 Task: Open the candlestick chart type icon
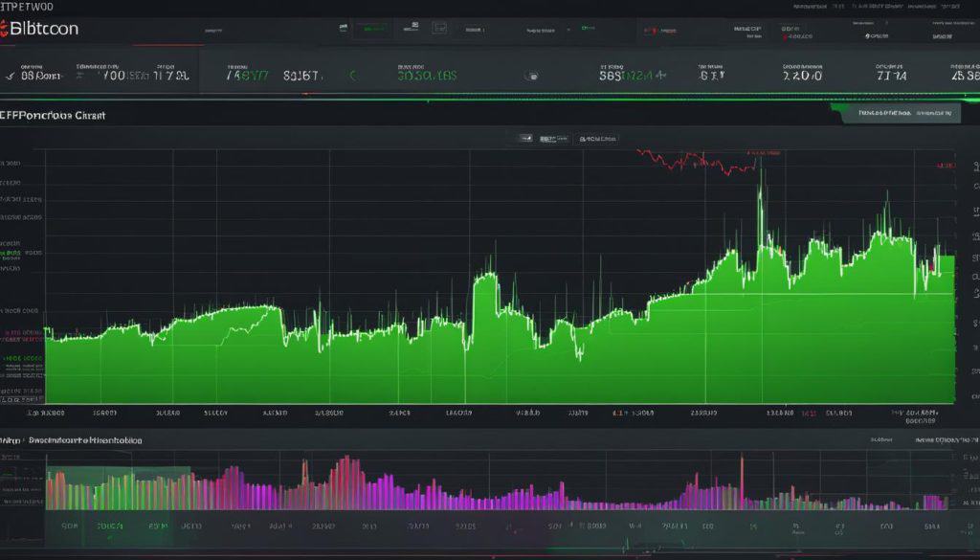click(526, 138)
